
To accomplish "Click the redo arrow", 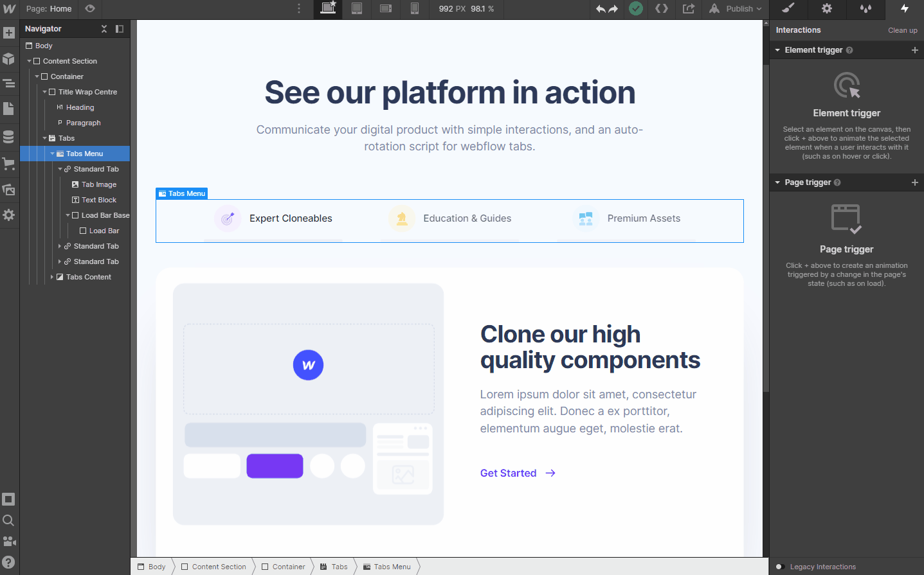I will coord(613,9).
